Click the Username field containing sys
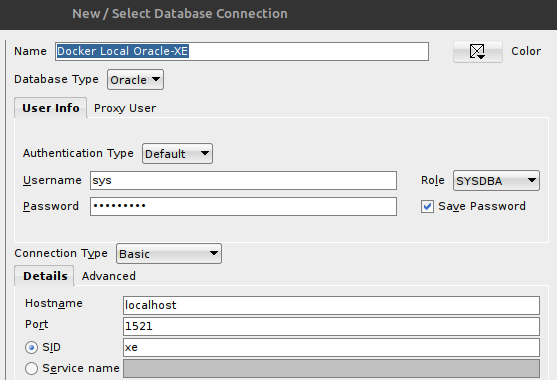 (243, 180)
